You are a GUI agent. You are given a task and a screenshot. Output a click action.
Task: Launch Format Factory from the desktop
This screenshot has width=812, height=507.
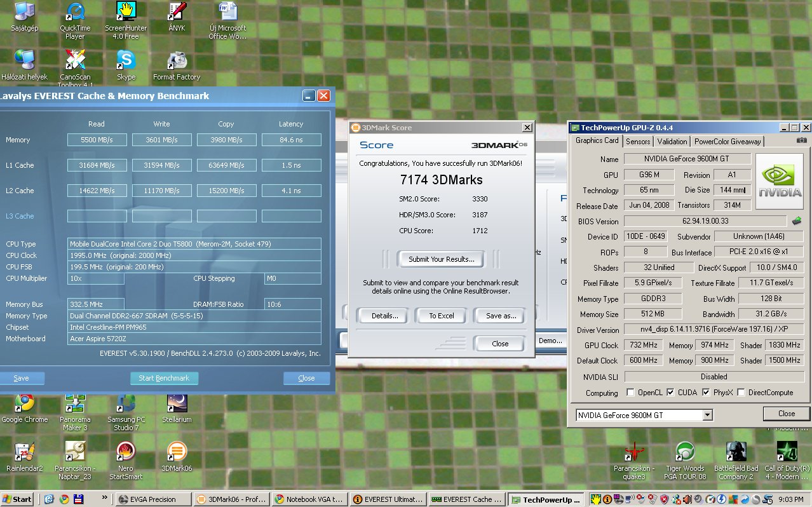point(177,65)
